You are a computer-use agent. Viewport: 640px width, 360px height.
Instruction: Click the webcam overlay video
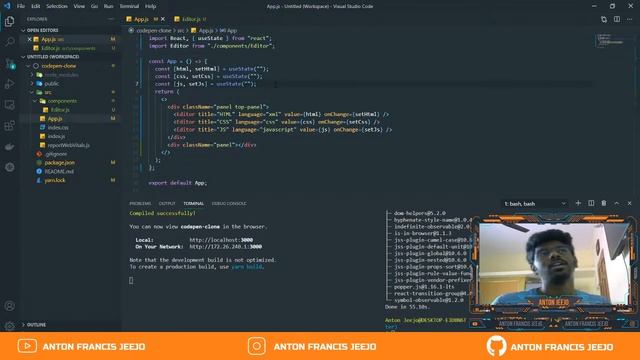[553, 264]
